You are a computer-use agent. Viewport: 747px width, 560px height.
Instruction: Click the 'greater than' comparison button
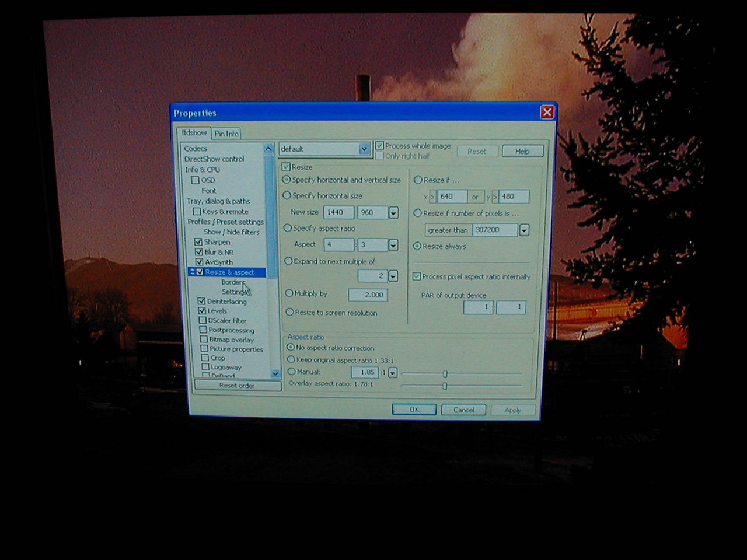coord(448,230)
